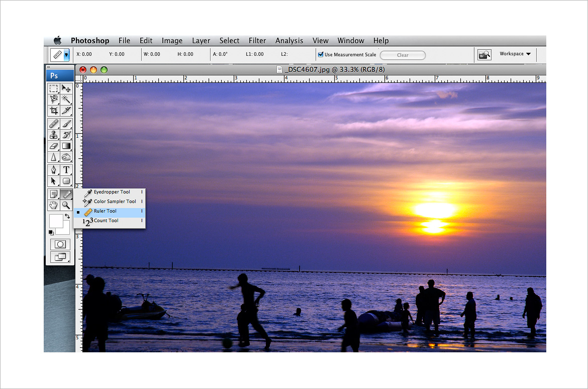588x389 pixels.
Task: Select the Eraser tool
Action: (x=54, y=146)
